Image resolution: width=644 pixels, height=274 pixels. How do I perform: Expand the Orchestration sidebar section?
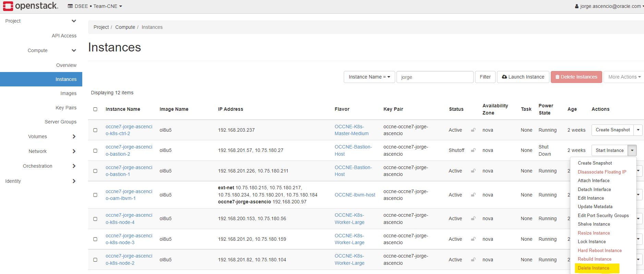tap(74, 166)
